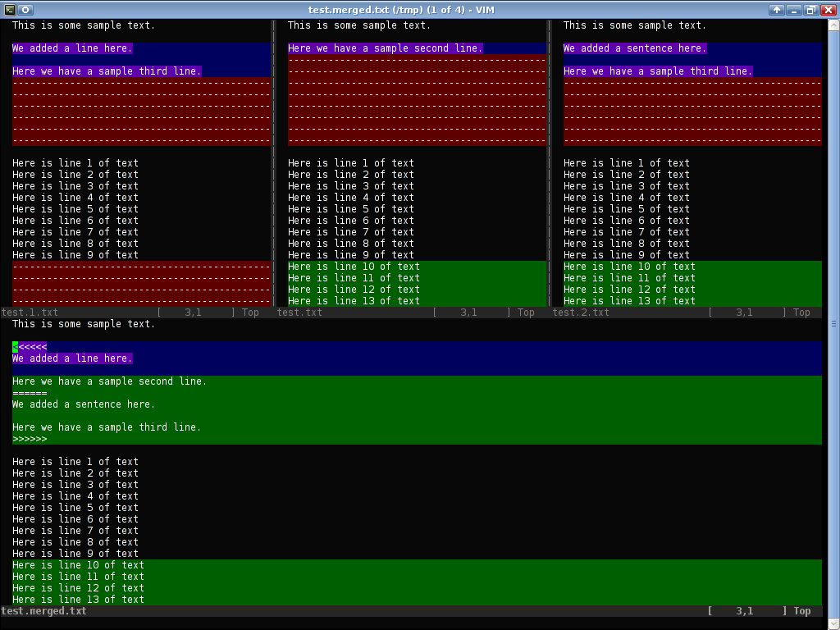Click 'We added a sentence here.' in merged pane
The width and height of the screenshot is (840, 630).
pos(84,404)
